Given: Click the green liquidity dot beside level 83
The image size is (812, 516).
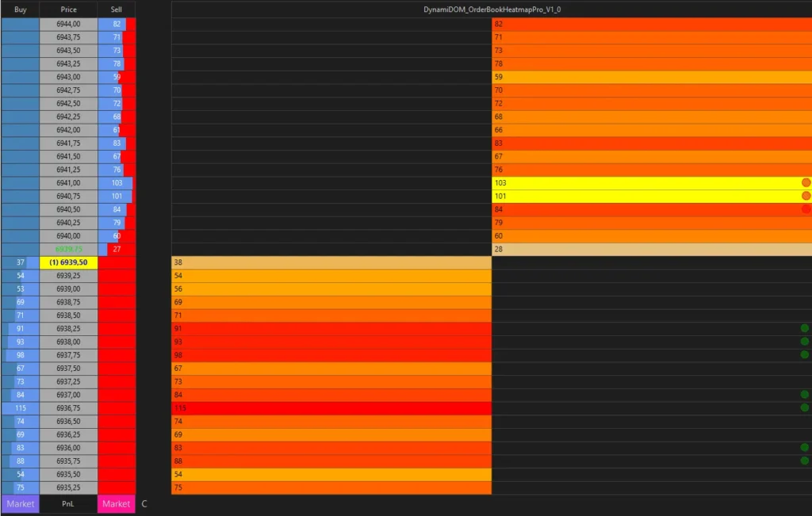Looking at the screenshot, I should click(x=806, y=447).
